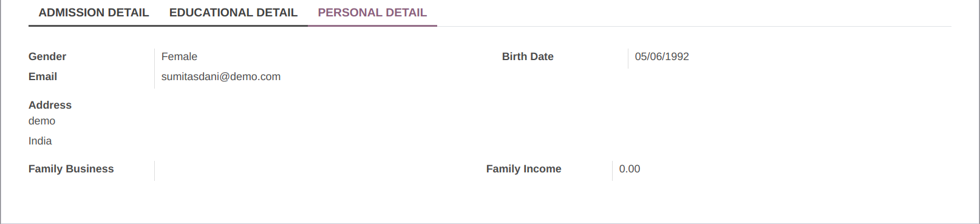Click the purple underline of Personal Detail tab
The image size is (980, 224).
372,26
